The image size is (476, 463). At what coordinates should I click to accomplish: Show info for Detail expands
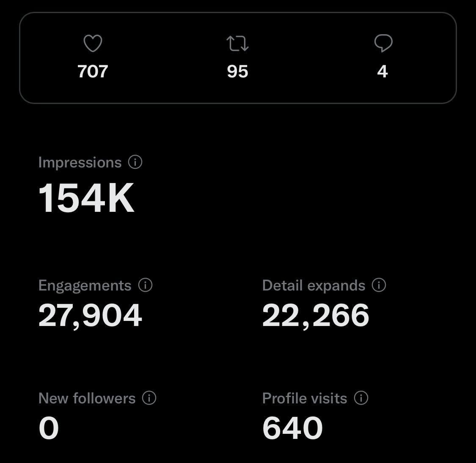(x=379, y=285)
